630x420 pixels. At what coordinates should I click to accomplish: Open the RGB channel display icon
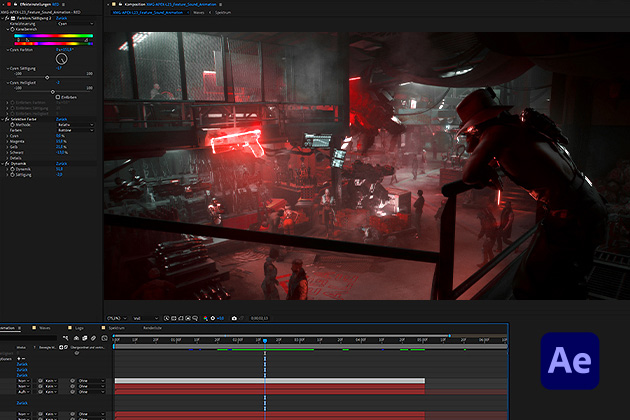[x=205, y=318]
